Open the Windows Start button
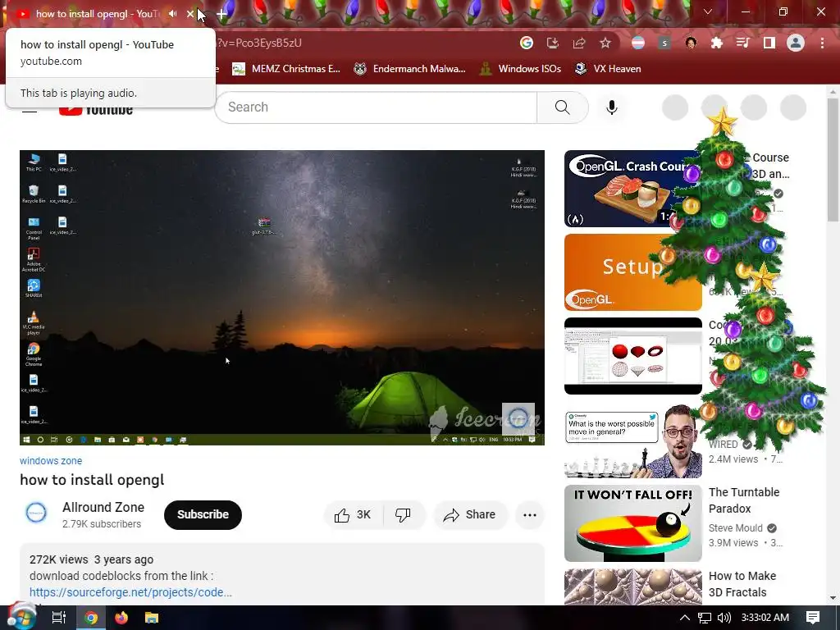Image resolution: width=840 pixels, height=630 pixels. 21,617
